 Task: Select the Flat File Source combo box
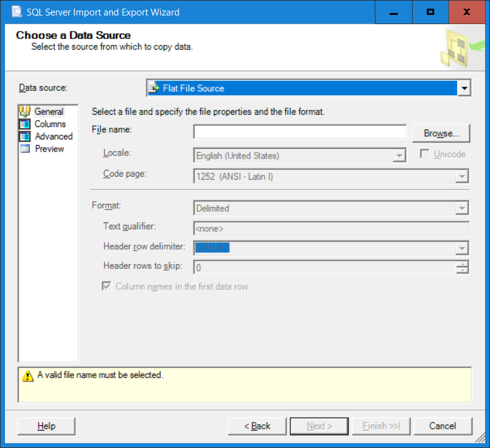pyautogui.click(x=308, y=88)
